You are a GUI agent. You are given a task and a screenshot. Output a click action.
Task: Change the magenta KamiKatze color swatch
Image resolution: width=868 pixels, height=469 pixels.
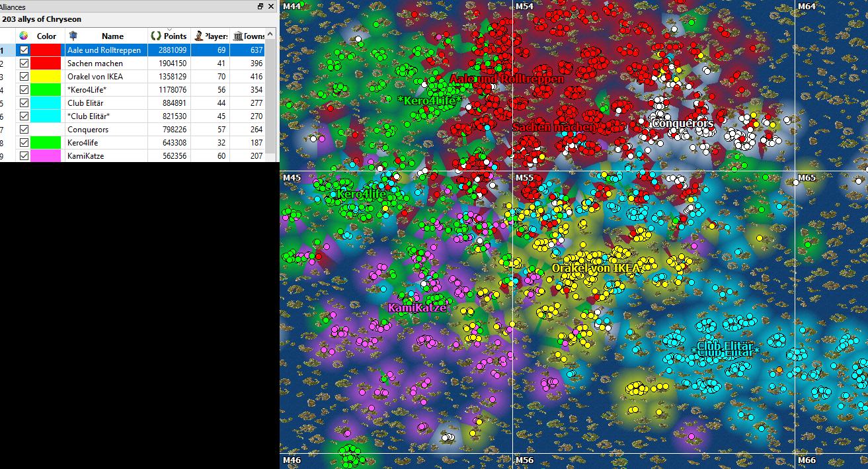tap(46, 156)
